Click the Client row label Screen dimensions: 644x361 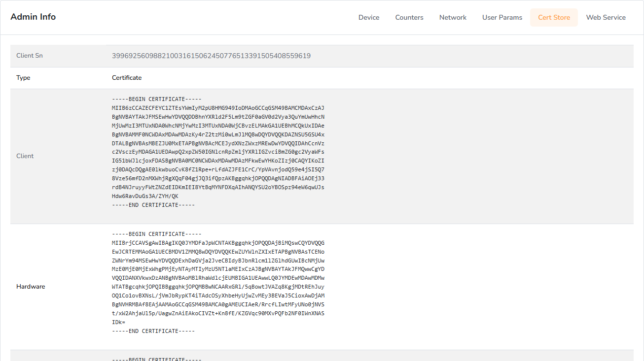[25, 156]
